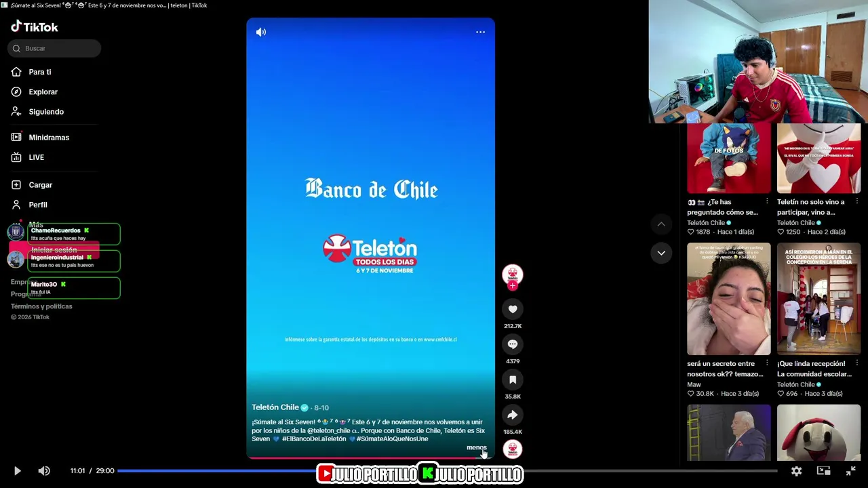Click the Cargar plus-square icon
Viewport: 868px width, 488px height.
[16, 184]
